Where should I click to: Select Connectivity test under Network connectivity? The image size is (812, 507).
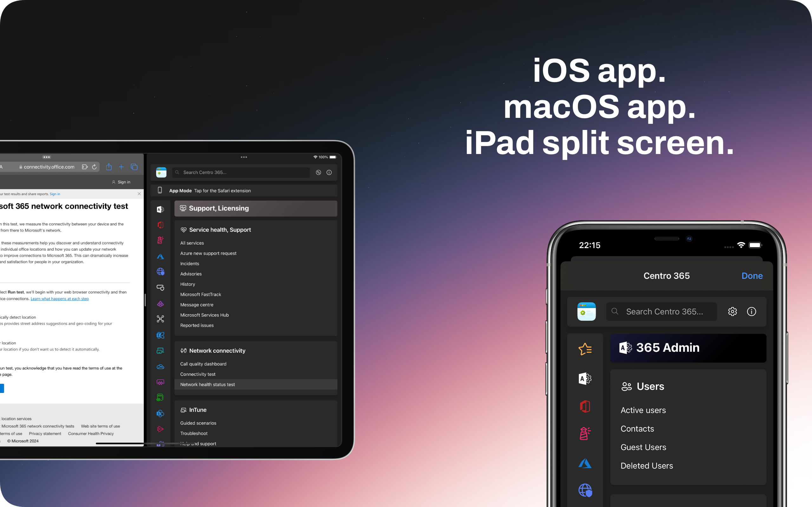pos(198,374)
